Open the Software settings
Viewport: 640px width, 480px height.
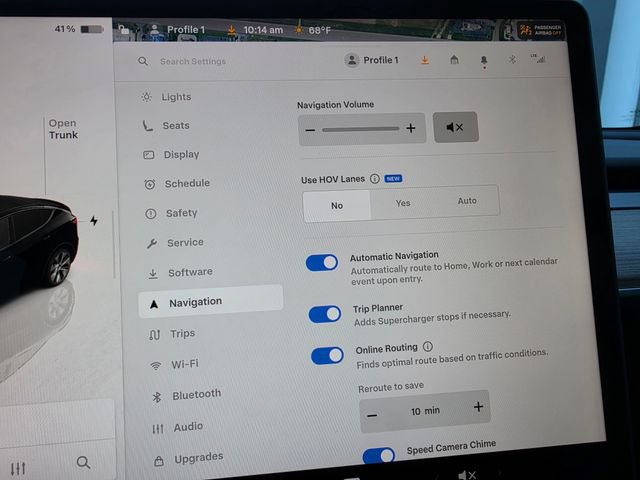coord(190,272)
